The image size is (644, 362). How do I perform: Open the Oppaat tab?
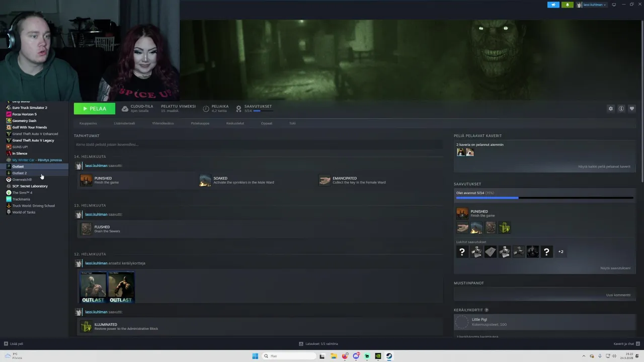(267, 123)
